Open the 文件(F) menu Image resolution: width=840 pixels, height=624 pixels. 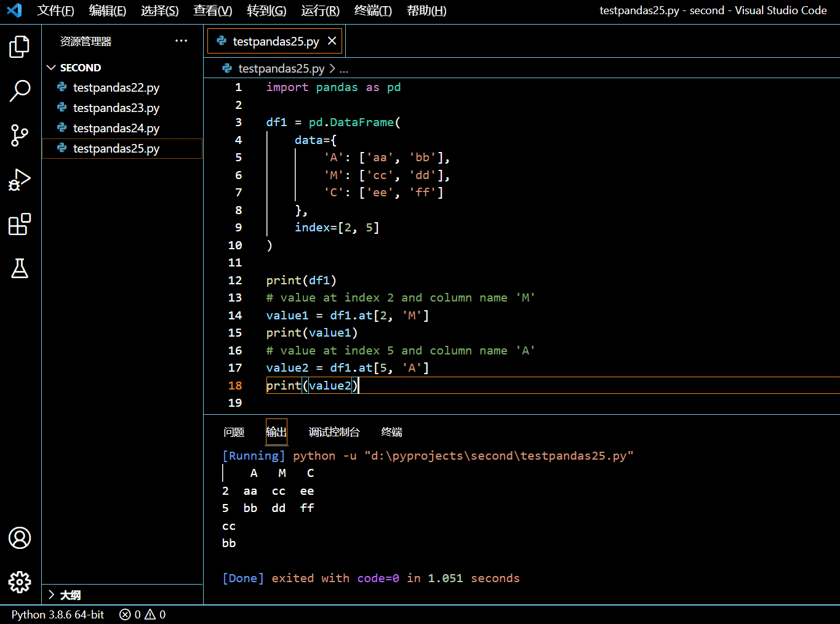click(55, 10)
